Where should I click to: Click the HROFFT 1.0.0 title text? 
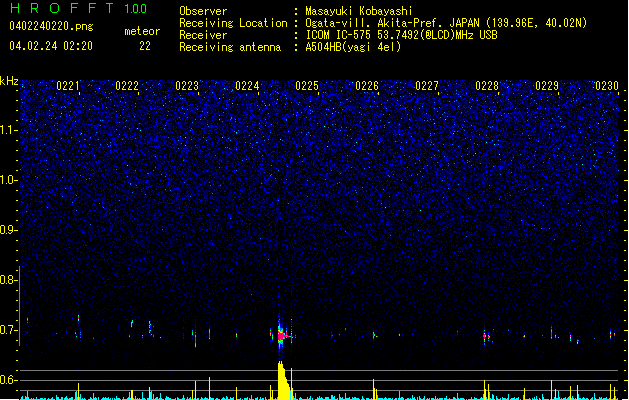(78, 8)
